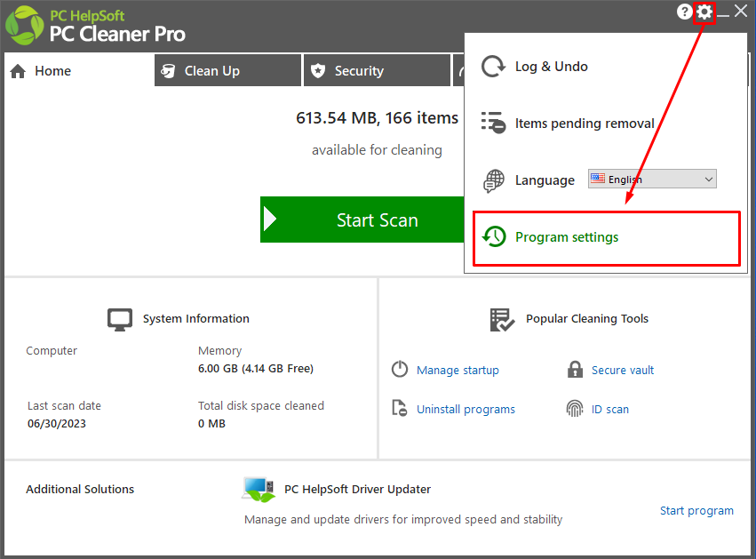Click the Driver Updater computer icon
This screenshot has height=559, width=756.
click(x=259, y=489)
